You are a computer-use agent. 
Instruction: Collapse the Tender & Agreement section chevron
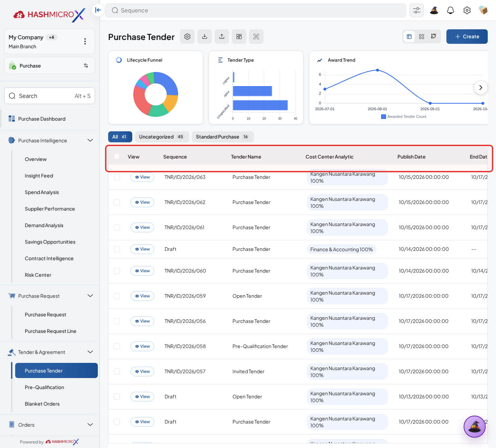[x=90, y=352]
